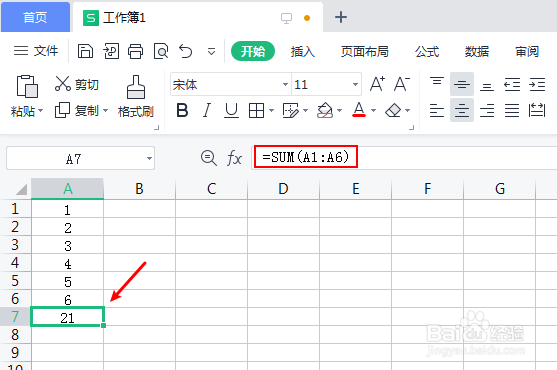Click the Print icon
This screenshot has height=370, width=557.
136,51
